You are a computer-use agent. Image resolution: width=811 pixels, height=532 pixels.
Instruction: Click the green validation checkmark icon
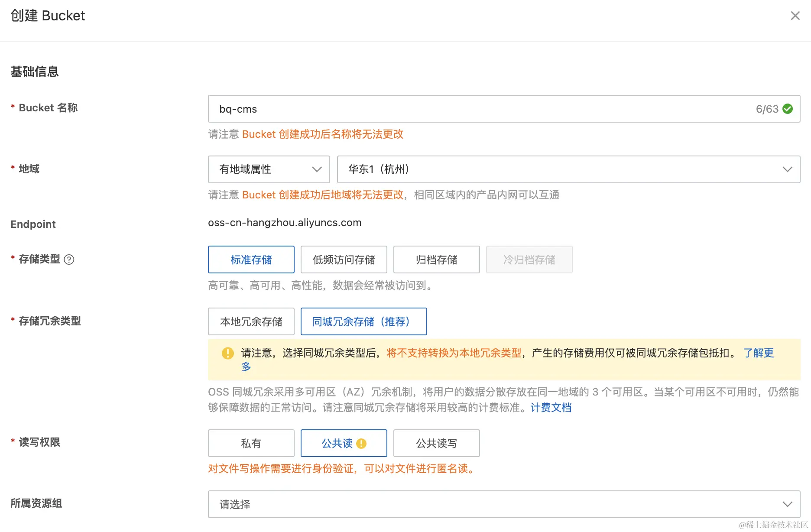pos(788,109)
